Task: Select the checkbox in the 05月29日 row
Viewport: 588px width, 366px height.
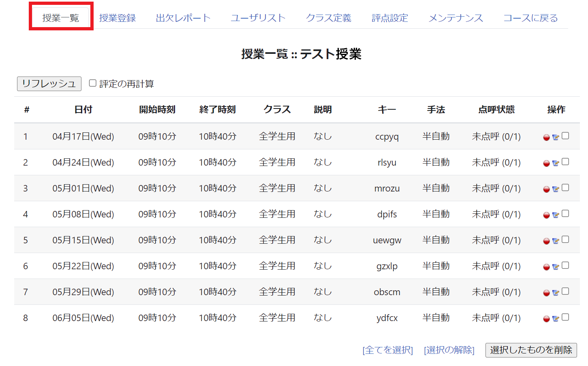Action: pyautogui.click(x=565, y=292)
